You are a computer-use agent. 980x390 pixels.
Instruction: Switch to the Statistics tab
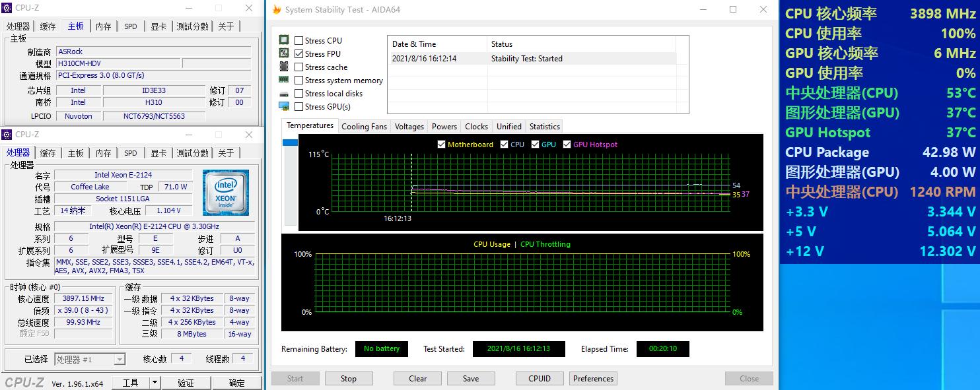click(544, 127)
